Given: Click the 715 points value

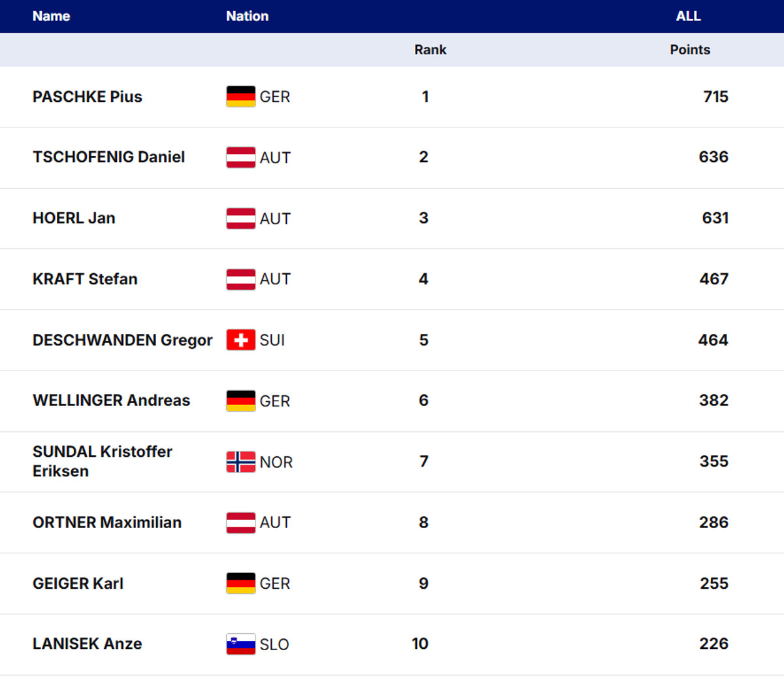Looking at the screenshot, I should [x=715, y=97].
